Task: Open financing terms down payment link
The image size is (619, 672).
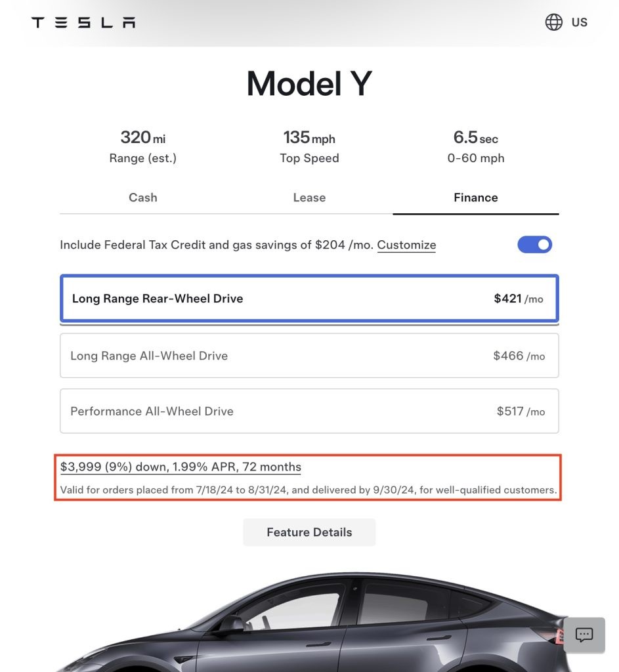Action: [x=181, y=467]
